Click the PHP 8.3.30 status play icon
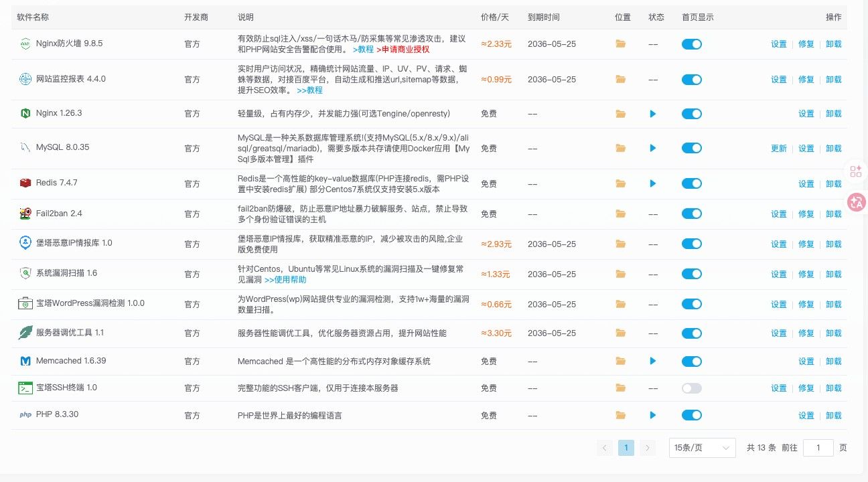 pyautogui.click(x=653, y=415)
